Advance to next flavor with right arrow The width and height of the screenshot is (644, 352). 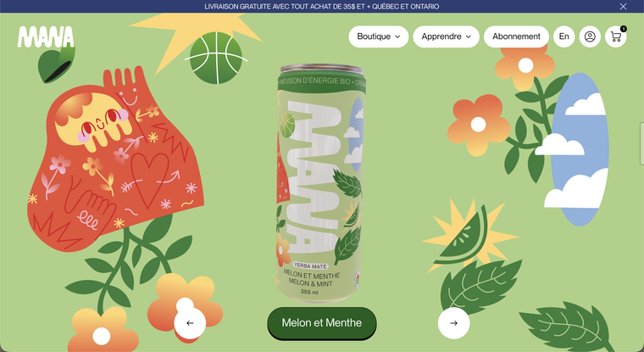point(454,323)
